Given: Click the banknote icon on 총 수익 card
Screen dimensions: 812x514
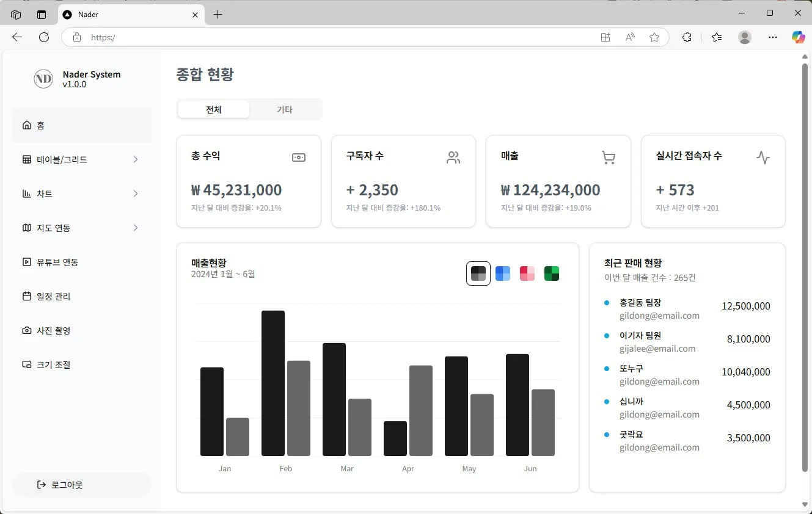Looking at the screenshot, I should point(299,157).
